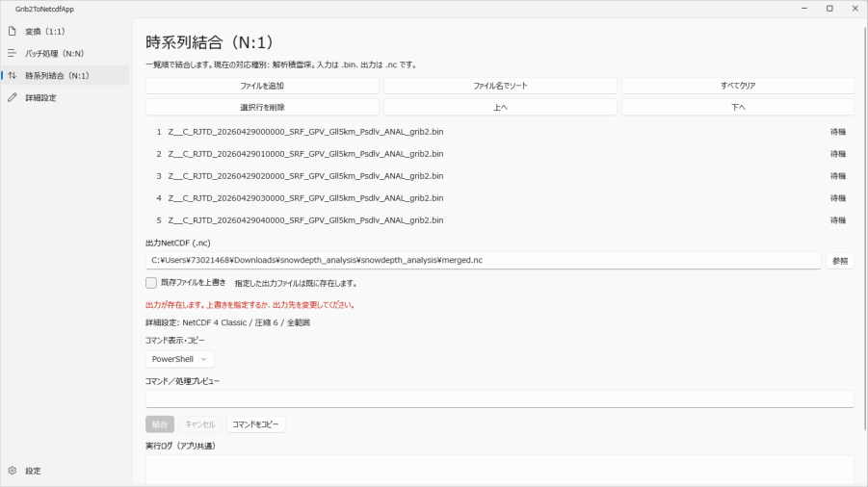Open the 設定 gear icon
Image resolution: width=868 pixels, height=487 pixels.
pos(13,471)
